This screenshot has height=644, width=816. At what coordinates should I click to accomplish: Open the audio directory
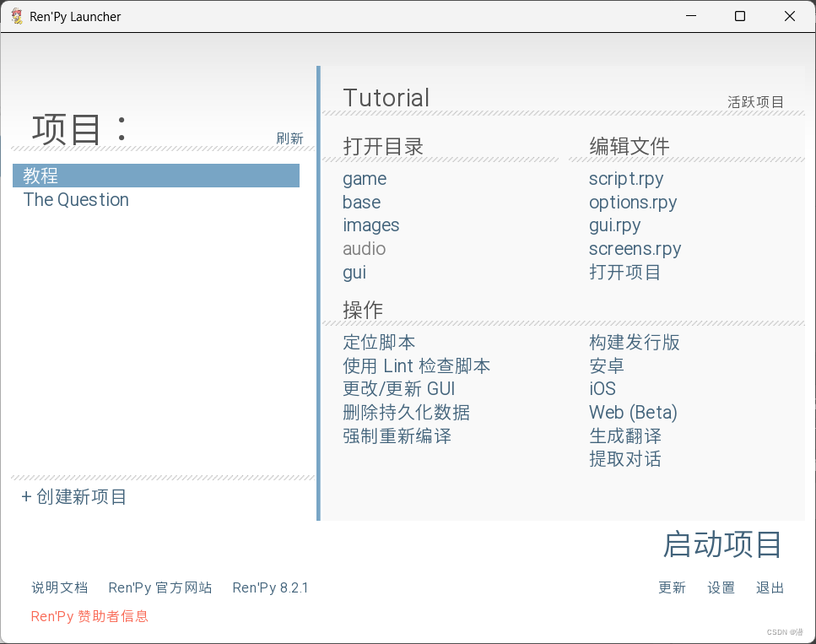point(364,249)
